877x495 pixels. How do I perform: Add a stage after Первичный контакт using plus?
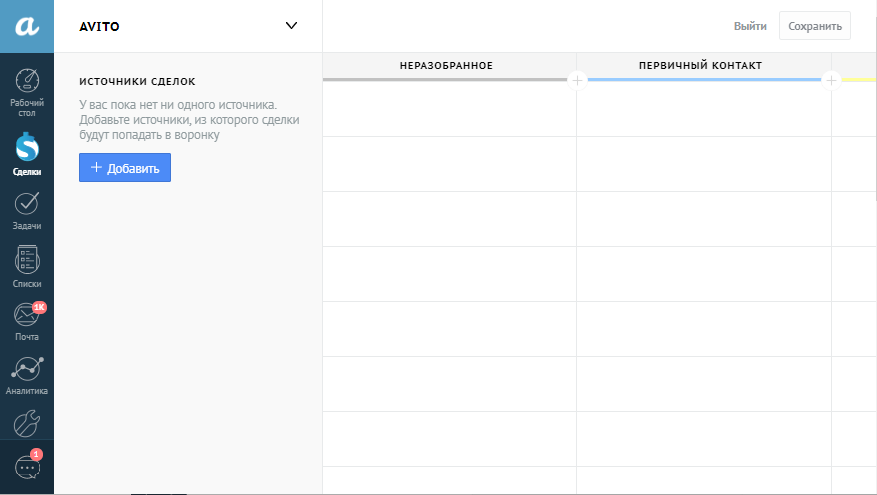[831, 80]
